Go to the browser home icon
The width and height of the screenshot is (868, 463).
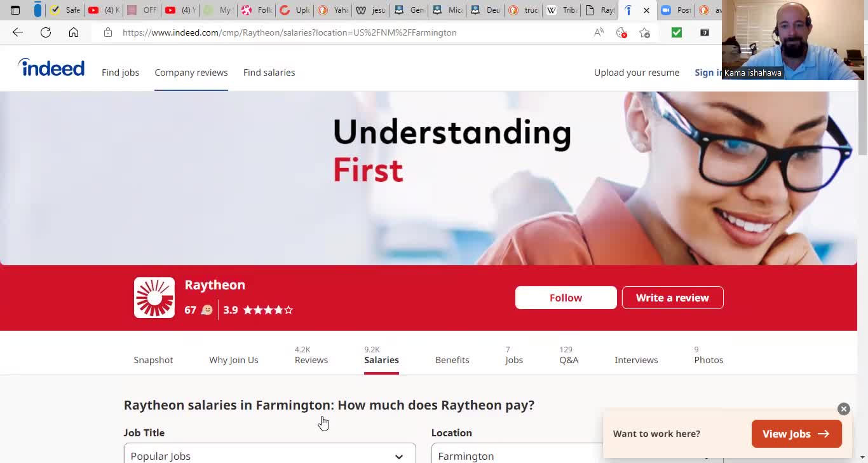coord(74,32)
